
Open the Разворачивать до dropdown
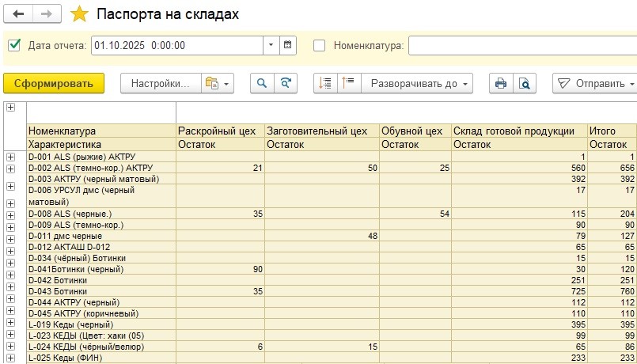(x=417, y=83)
